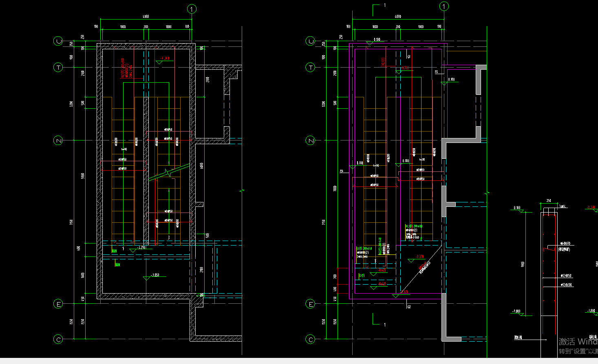
Task: Select the 4000 dimension above the right plan
Action: pos(398,17)
